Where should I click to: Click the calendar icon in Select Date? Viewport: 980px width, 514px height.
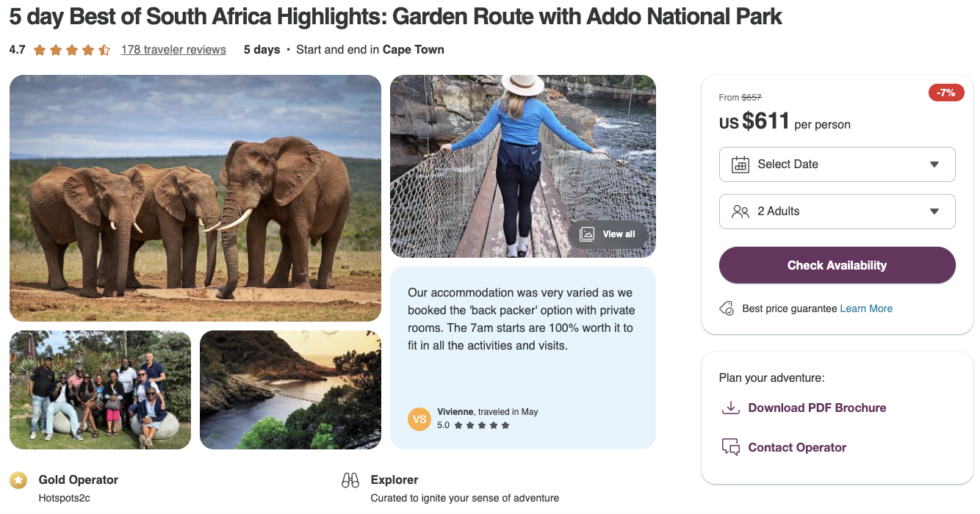coord(740,164)
